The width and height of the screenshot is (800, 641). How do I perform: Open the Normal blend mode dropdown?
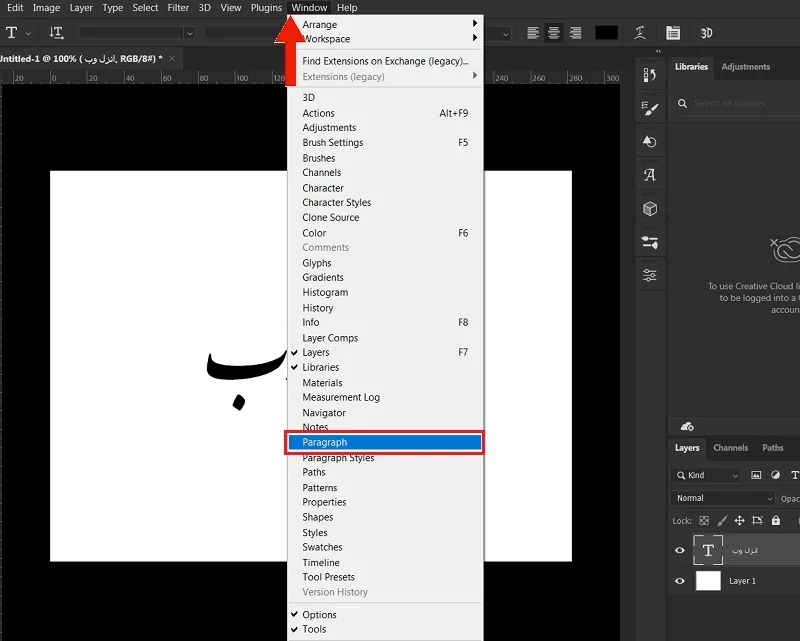(723, 498)
